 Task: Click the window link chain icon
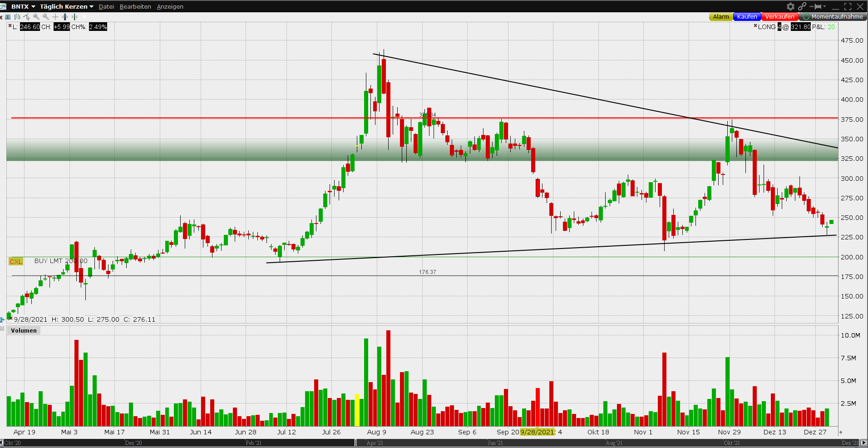[x=802, y=6]
